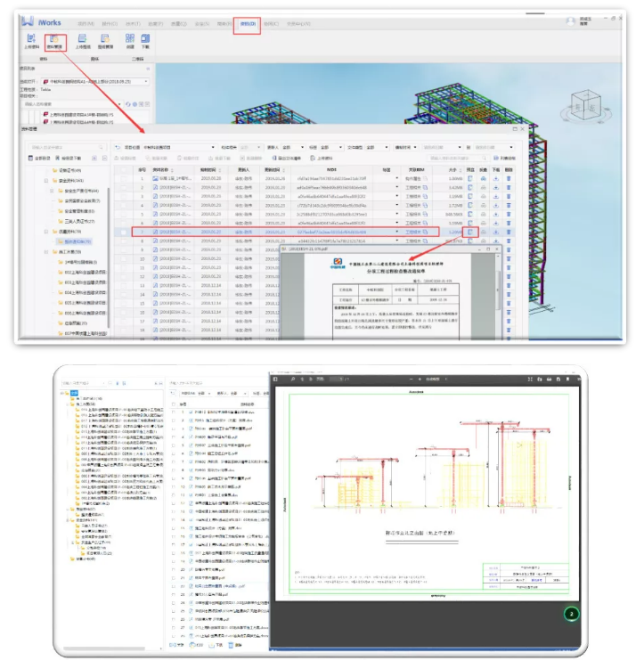
Task: Click collapse-all minus icon above folder tree
Action: click(104, 158)
